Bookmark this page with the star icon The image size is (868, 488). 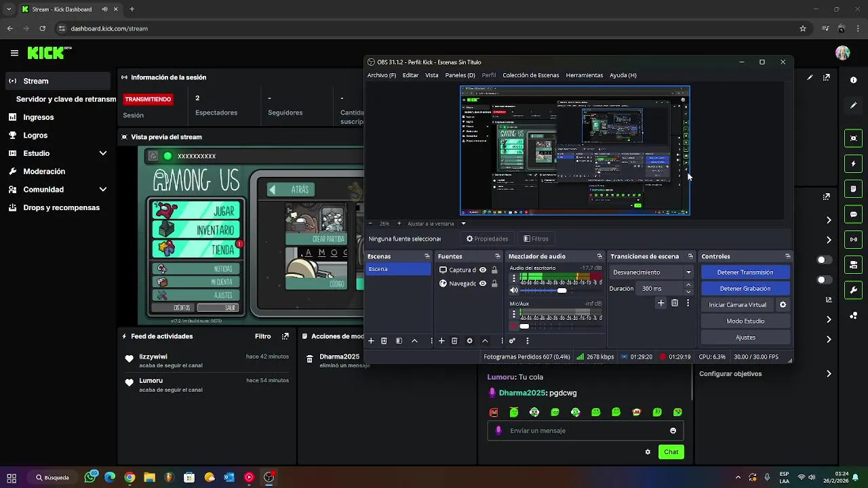point(803,28)
